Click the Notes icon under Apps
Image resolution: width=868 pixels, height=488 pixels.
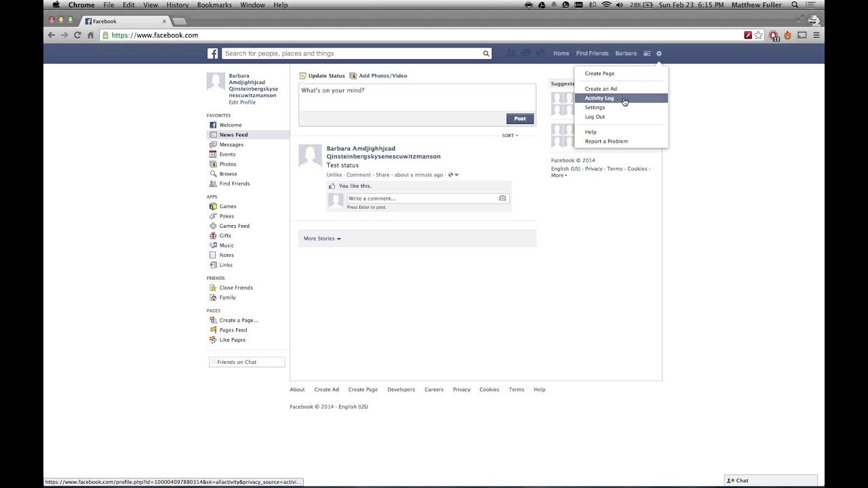tap(213, 256)
